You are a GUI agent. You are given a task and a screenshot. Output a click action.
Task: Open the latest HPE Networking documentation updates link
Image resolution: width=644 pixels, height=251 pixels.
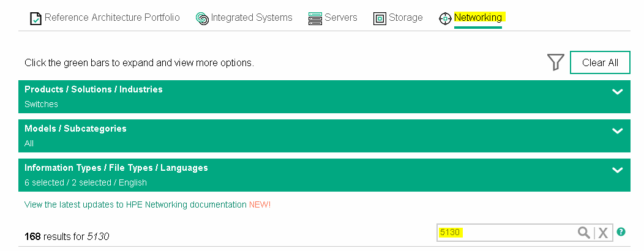pyautogui.click(x=135, y=204)
